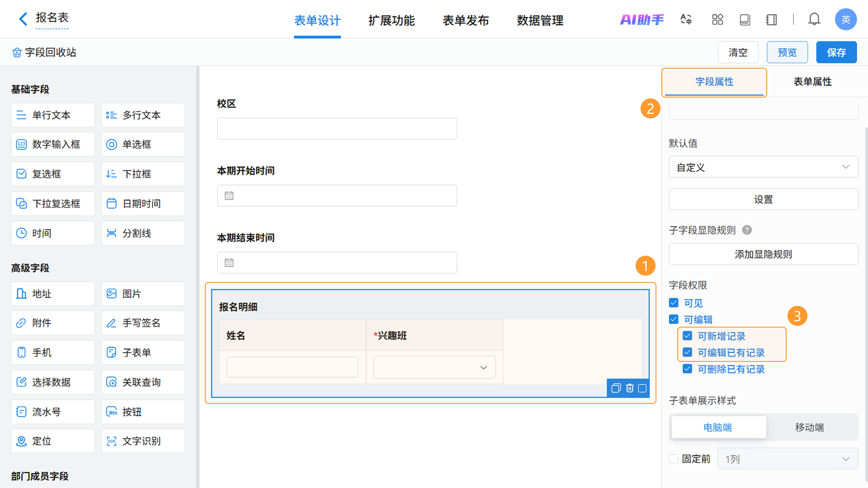Click the 保存 save button

[x=836, y=52]
